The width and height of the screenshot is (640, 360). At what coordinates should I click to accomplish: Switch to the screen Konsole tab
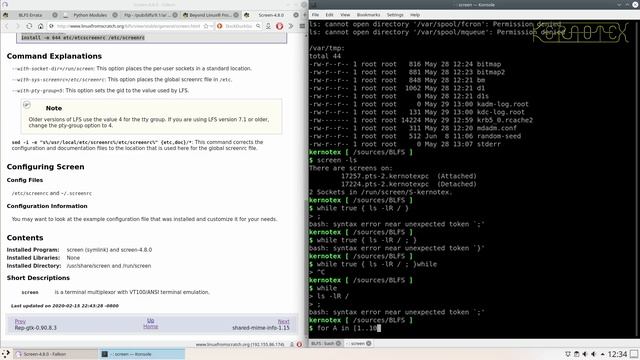coord(358,344)
